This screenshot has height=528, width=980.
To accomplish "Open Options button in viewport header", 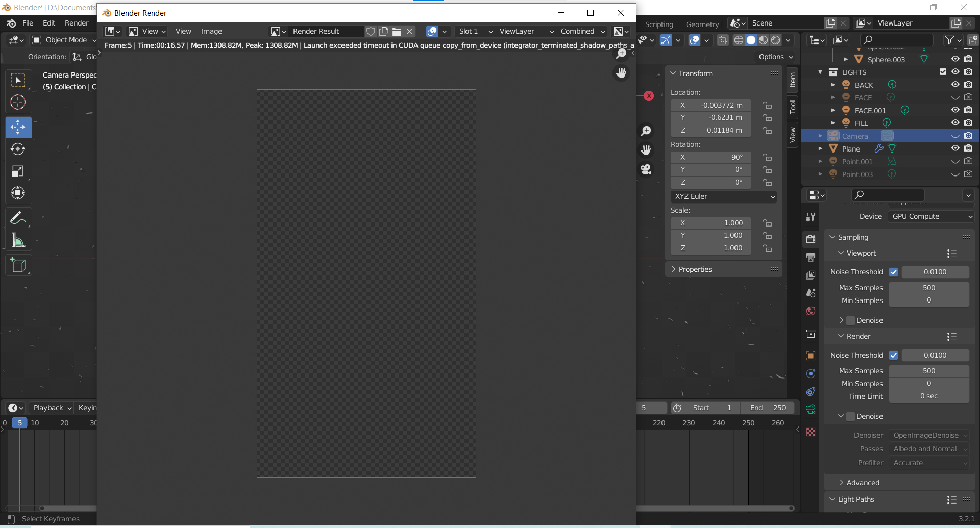I will click(x=775, y=57).
